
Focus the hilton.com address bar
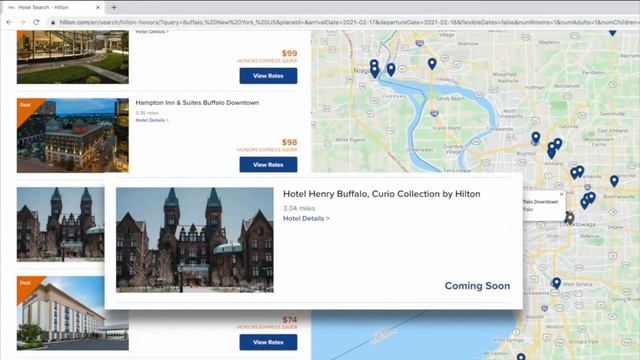pos(347,22)
